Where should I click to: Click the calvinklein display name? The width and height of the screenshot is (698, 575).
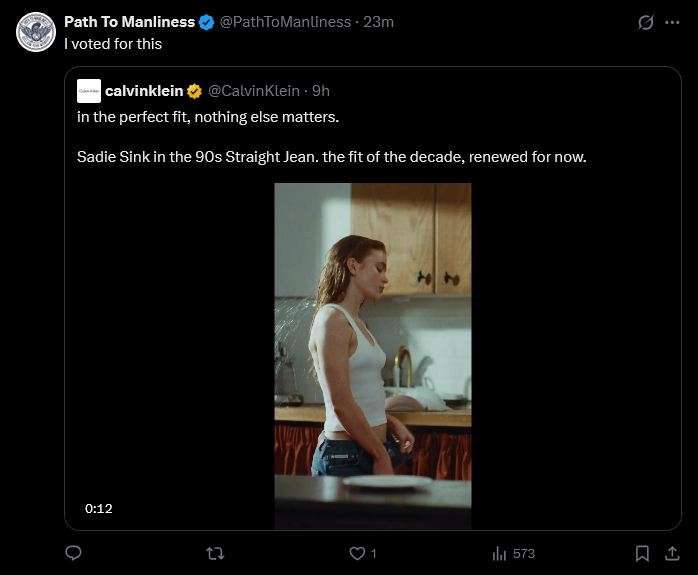click(144, 91)
